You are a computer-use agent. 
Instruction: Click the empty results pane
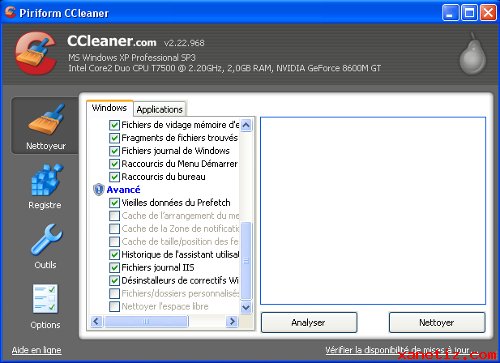coord(373,211)
